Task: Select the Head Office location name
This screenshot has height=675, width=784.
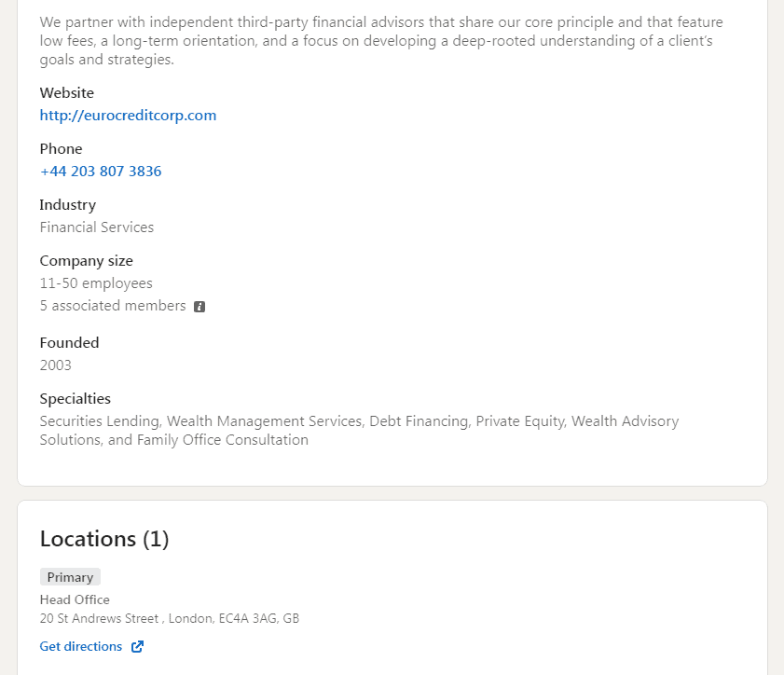Action: [75, 599]
